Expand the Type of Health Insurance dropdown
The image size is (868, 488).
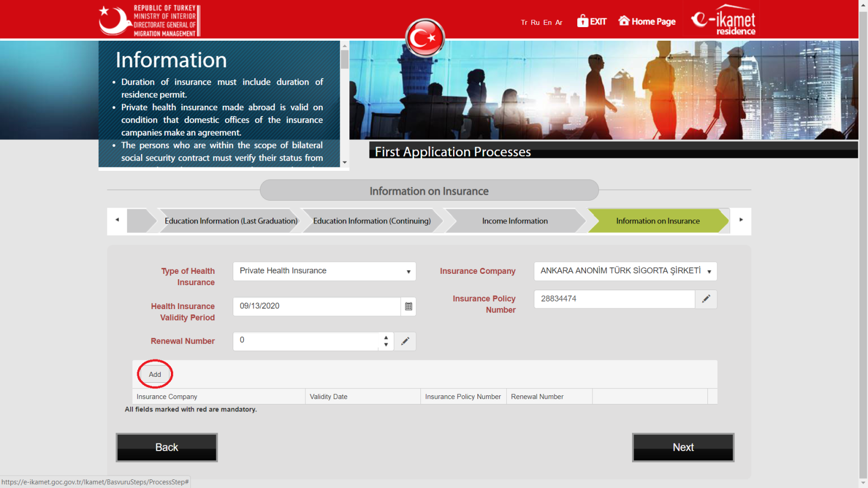324,271
